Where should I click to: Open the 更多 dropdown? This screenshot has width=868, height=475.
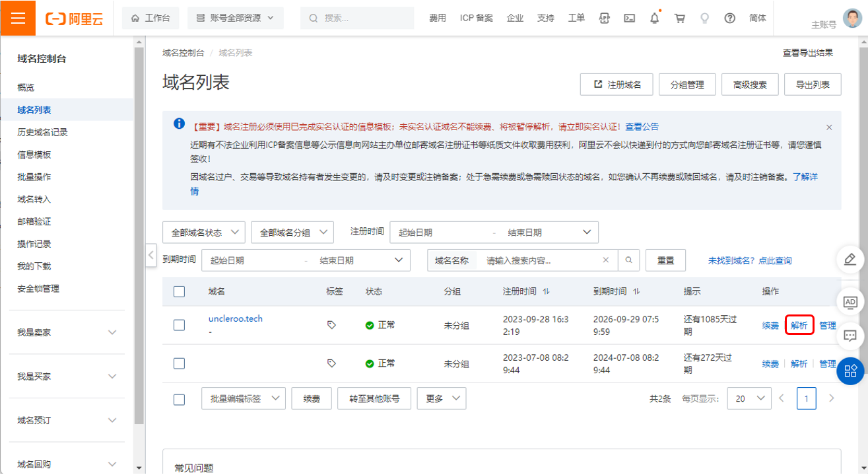(x=442, y=399)
